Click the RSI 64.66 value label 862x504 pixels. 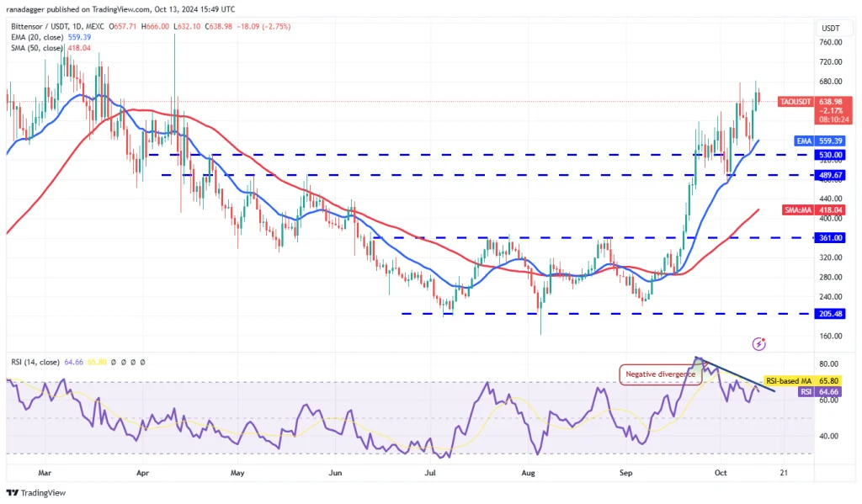(x=820, y=392)
